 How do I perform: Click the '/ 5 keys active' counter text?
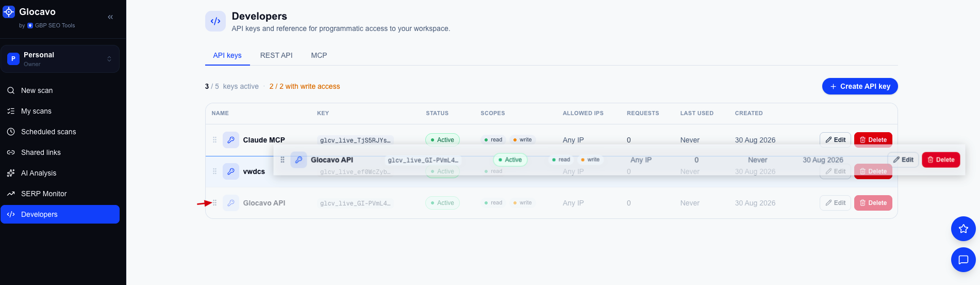(235, 86)
